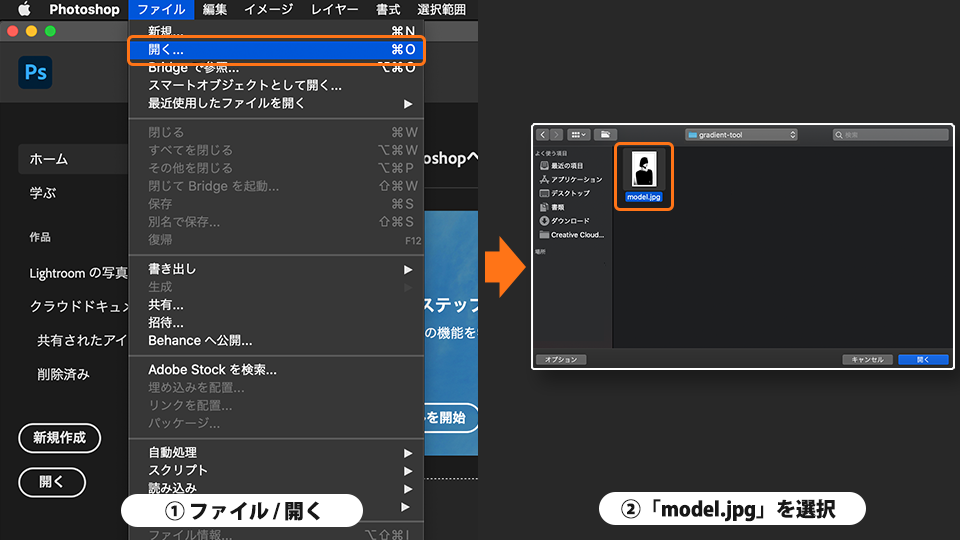The width and height of the screenshot is (960, 540).
Task: Select Creative Cloud folder in dialog sidebar
Action: point(571,235)
